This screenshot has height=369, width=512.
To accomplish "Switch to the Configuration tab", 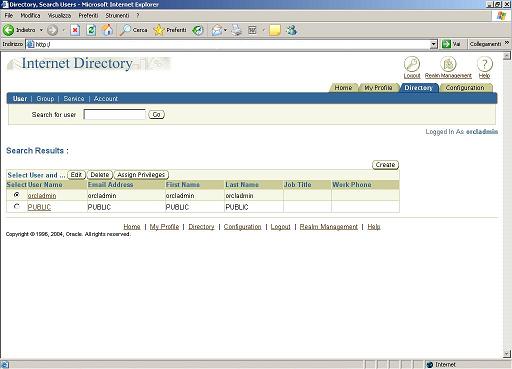I will [x=465, y=88].
